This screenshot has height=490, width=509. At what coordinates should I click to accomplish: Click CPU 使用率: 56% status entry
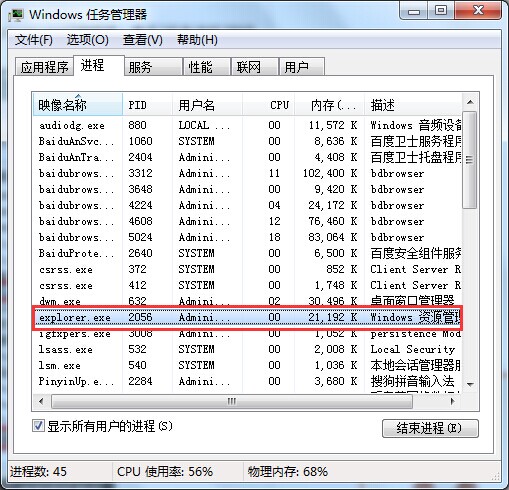(165, 472)
